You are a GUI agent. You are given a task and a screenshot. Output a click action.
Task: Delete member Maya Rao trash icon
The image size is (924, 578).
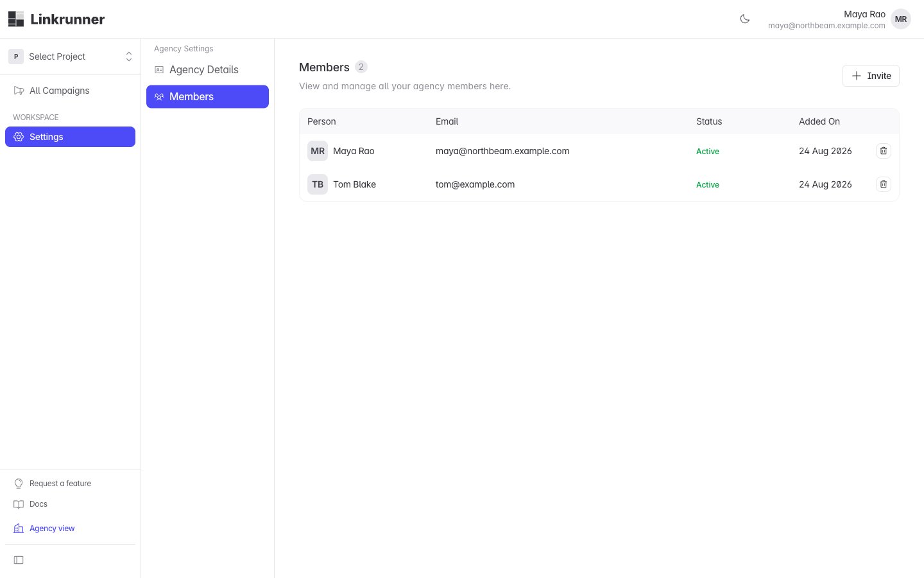click(884, 151)
